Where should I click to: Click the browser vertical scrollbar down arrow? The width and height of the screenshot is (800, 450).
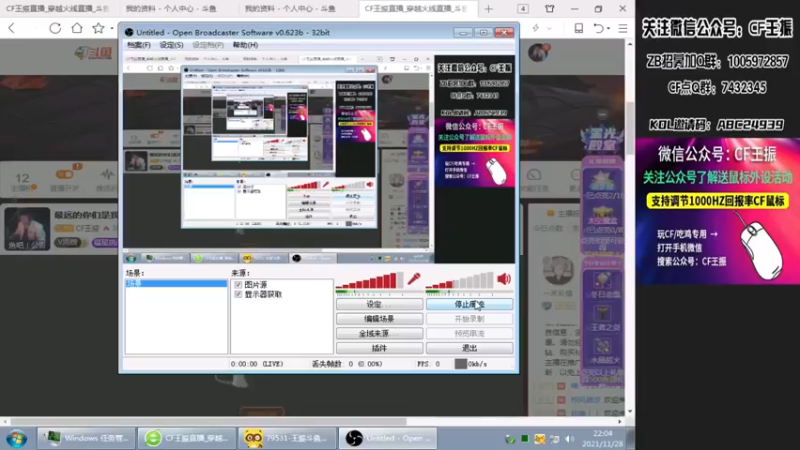pyautogui.click(x=630, y=411)
